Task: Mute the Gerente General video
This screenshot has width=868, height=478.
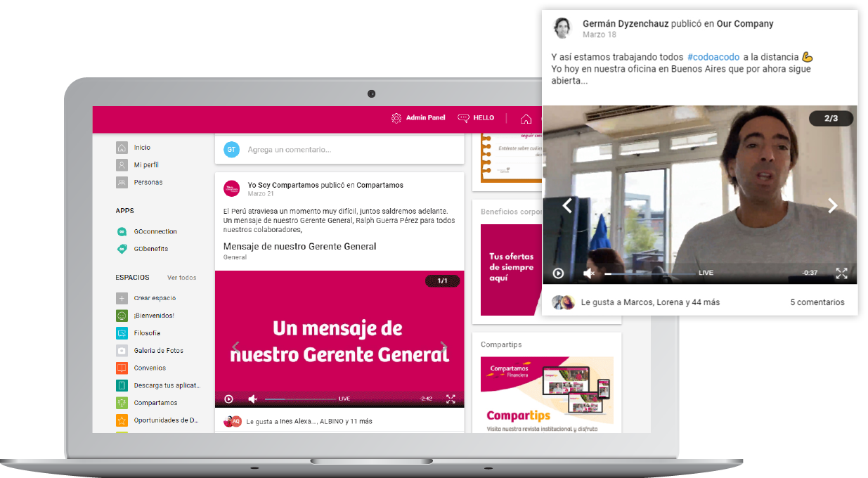Action: [x=252, y=399]
